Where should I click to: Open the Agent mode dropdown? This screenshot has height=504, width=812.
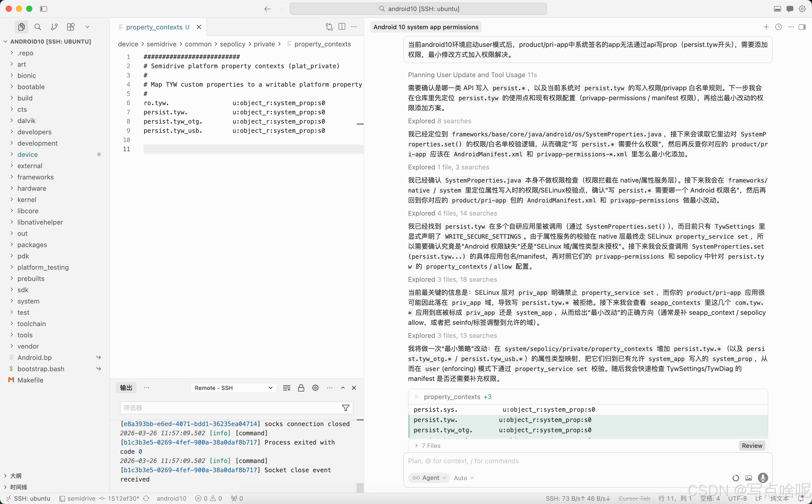[429, 478]
